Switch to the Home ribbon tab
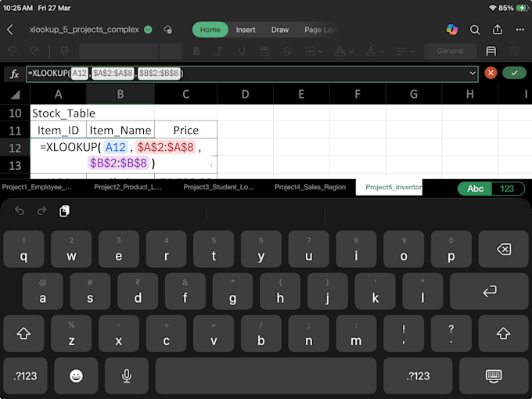Image resolution: width=532 pixels, height=399 pixels. point(210,30)
